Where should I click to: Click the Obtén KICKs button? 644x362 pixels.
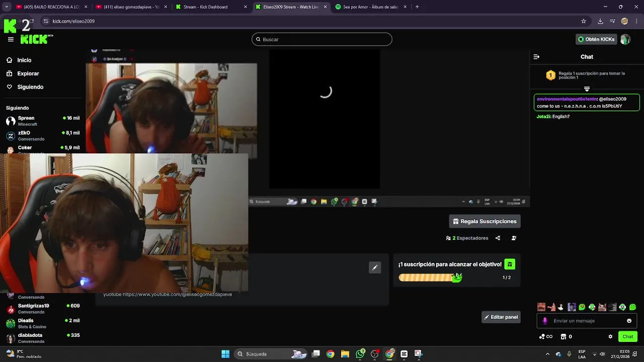[596, 39]
